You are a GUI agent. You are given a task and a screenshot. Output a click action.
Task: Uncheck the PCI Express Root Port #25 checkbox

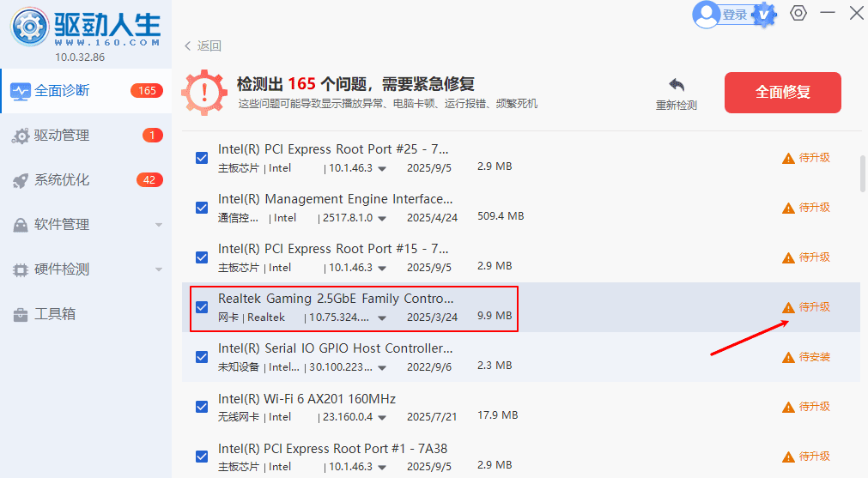[x=202, y=158]
